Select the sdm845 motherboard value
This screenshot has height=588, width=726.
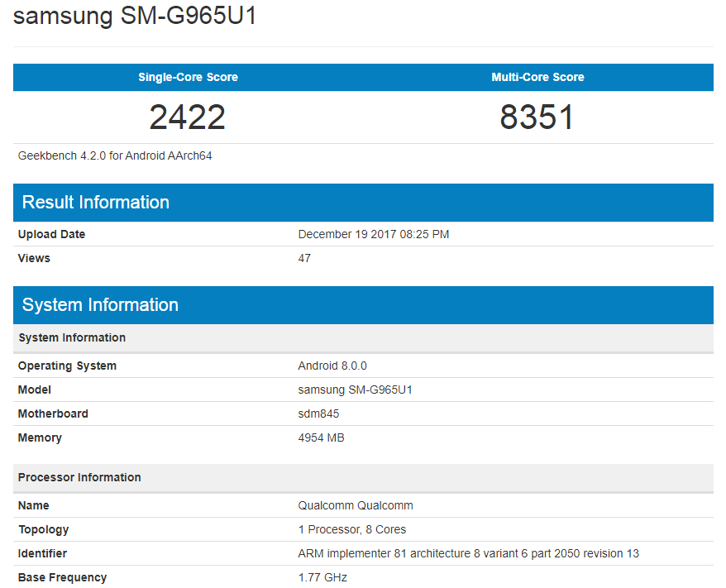(x=318, y=413)
